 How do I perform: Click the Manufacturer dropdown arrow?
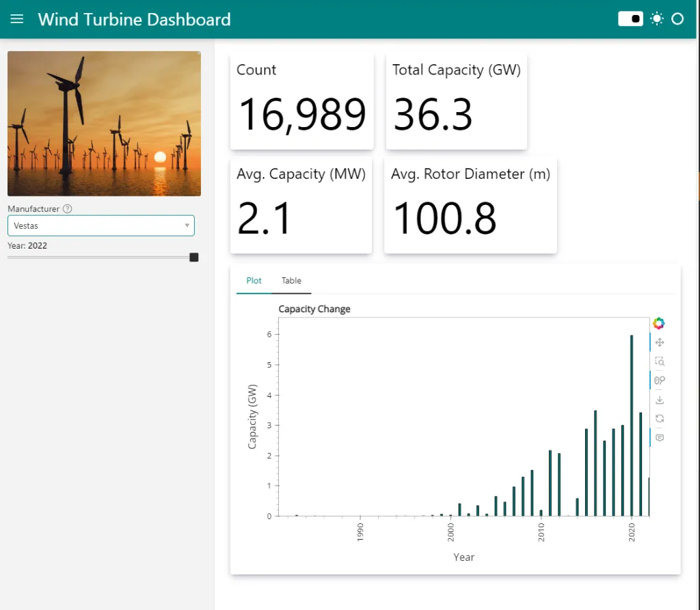187,225
